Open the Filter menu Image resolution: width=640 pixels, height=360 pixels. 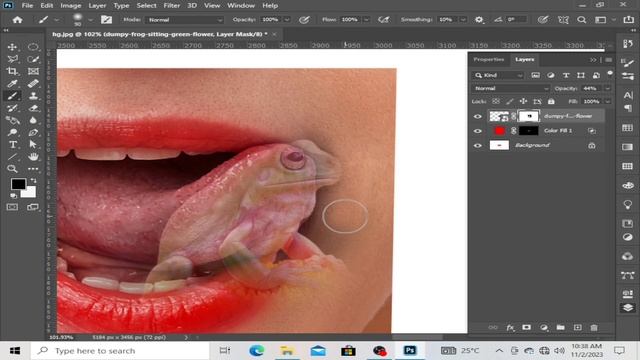click(171, 6)
